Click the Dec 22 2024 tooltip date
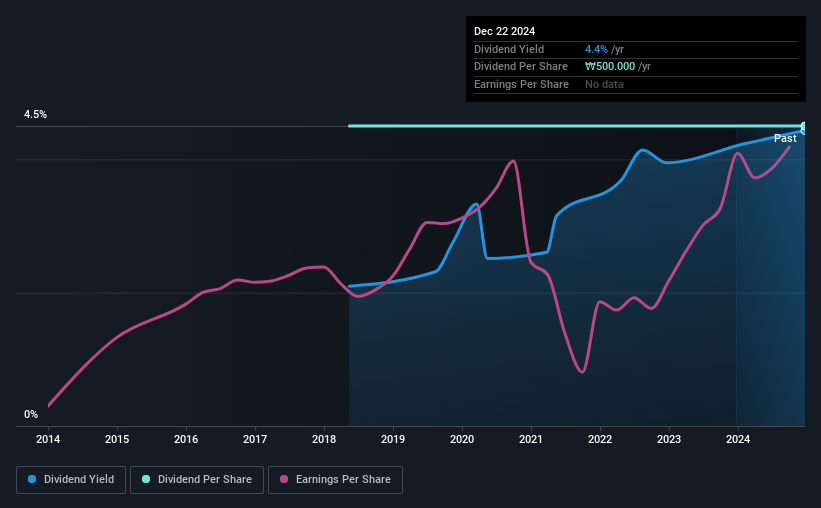 tap(504, 31)
